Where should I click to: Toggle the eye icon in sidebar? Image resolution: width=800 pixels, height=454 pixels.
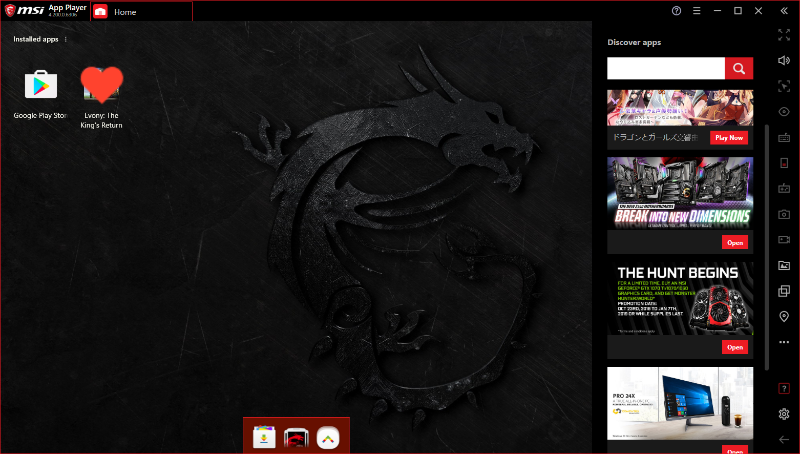(784, 112)
